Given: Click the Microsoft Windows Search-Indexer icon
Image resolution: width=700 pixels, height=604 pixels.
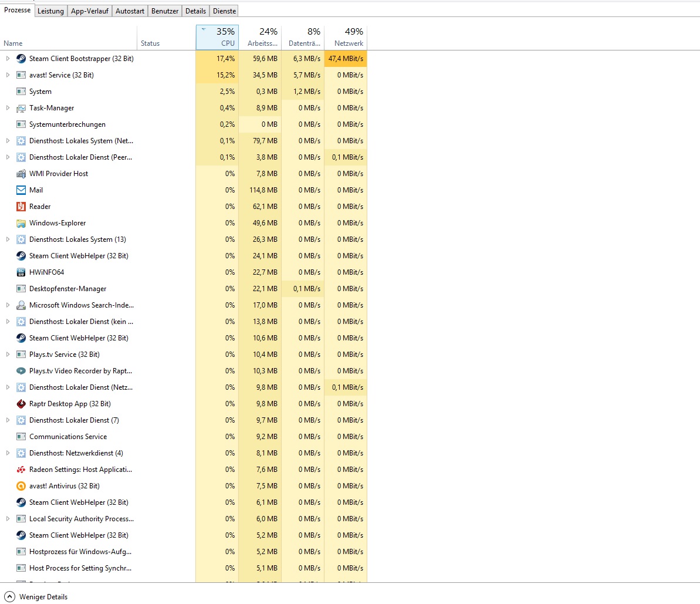Looking at the screenshot, I should coord(21,305).
